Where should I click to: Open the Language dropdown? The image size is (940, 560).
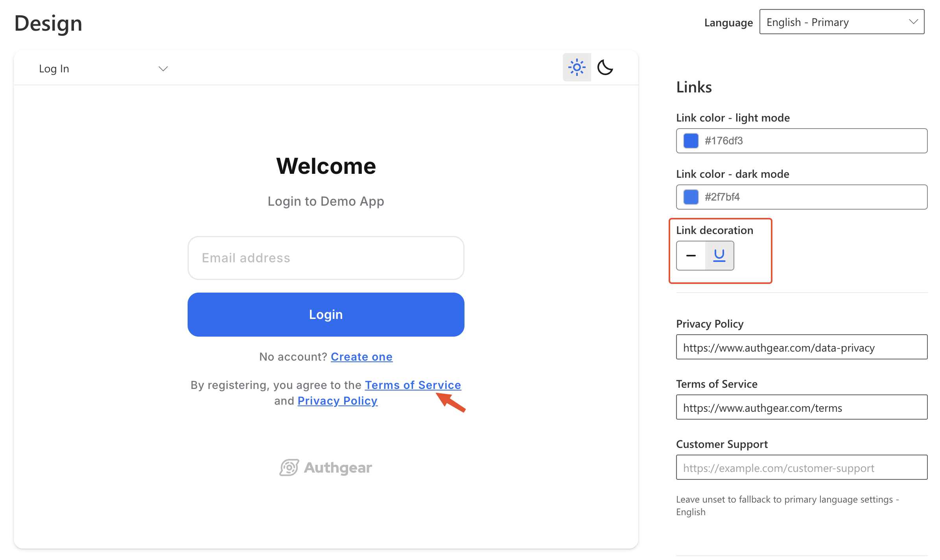coord(842,22)
